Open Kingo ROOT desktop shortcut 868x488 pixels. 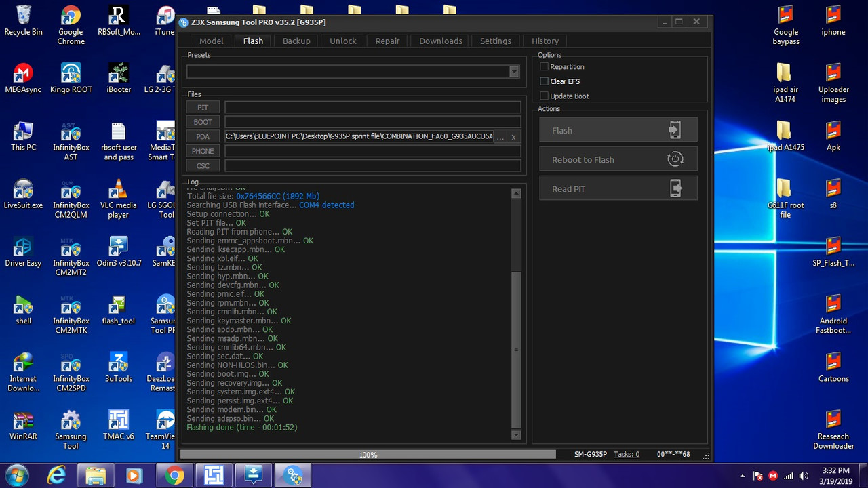71,78
